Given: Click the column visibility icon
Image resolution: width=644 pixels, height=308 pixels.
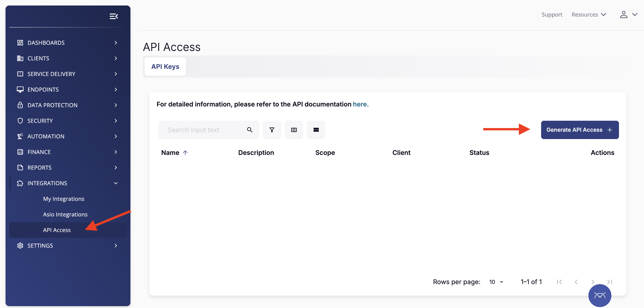Looking at the screenshot, I should click(294, 130).
